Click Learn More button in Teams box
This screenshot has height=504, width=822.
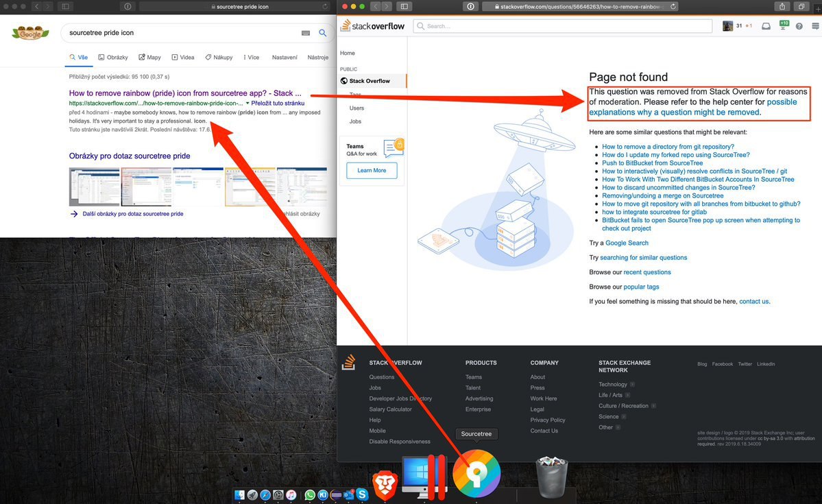click(372, 171)
